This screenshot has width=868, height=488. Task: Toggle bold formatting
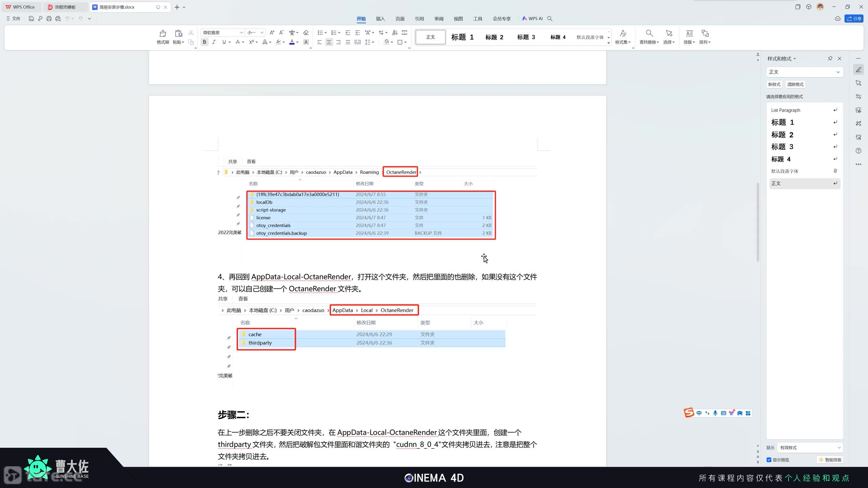(x=204, y=42)
